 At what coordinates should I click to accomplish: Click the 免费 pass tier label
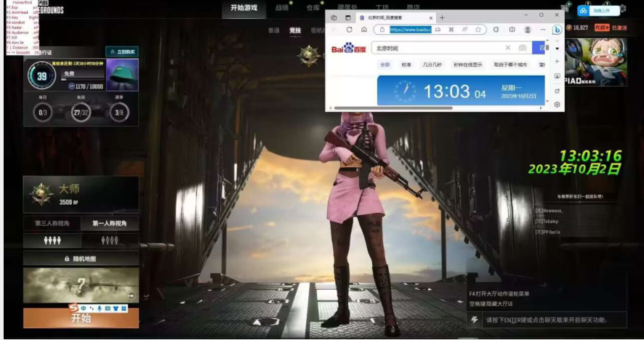69,74
